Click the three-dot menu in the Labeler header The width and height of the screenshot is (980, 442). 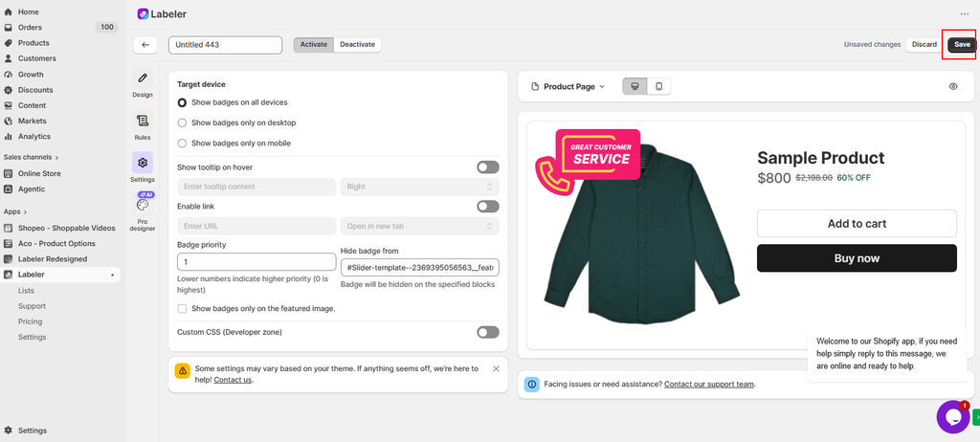pos(965,13)
